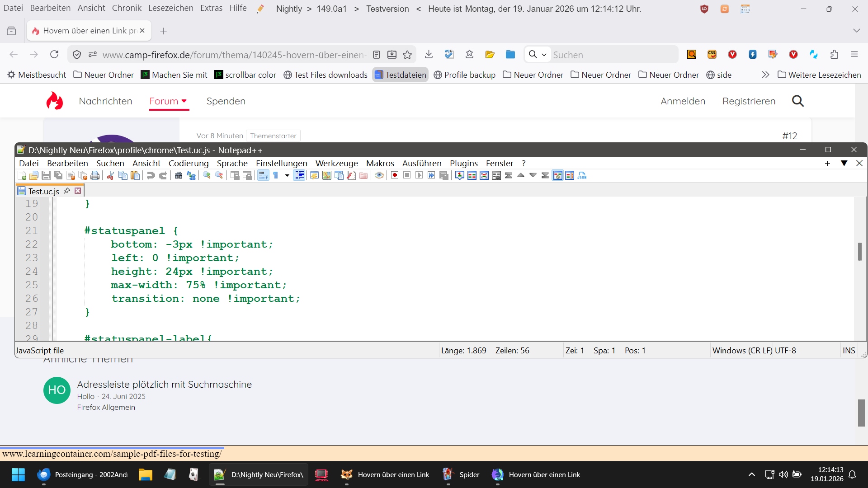Open the Plugins menu in Notepad++

tap(463, 163)
